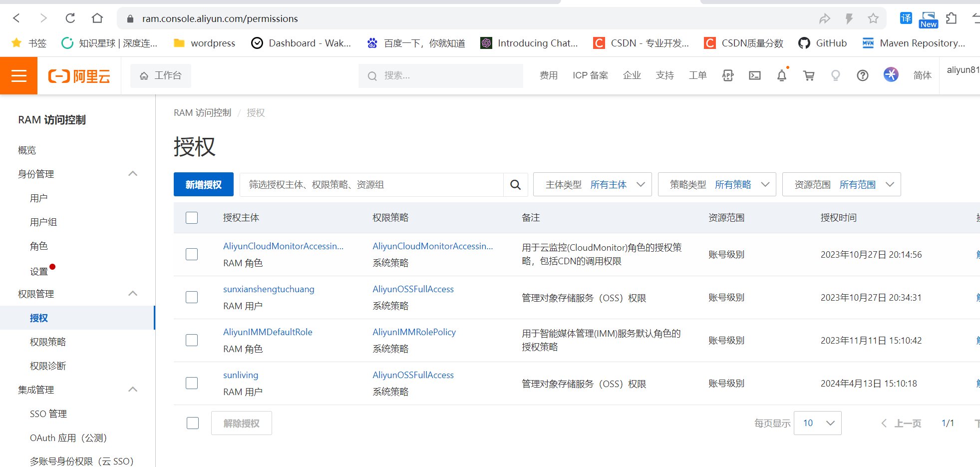
Task: Focus the top 搜索 input field
Action: tap(441, 75)
